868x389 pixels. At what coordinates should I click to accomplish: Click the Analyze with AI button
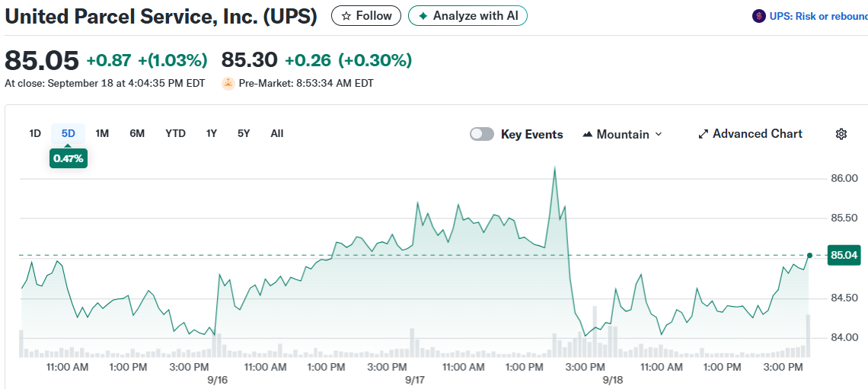click(x=468, y=16)
